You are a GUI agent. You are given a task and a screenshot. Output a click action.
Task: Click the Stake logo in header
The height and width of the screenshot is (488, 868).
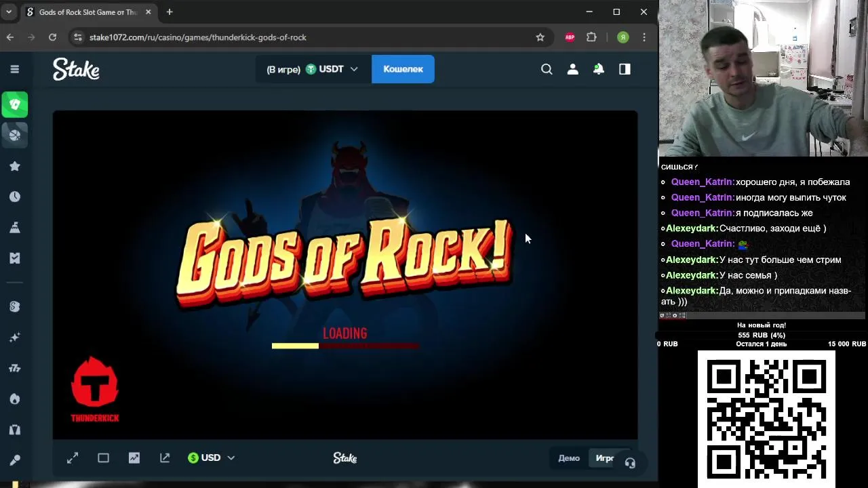point(76,69)
